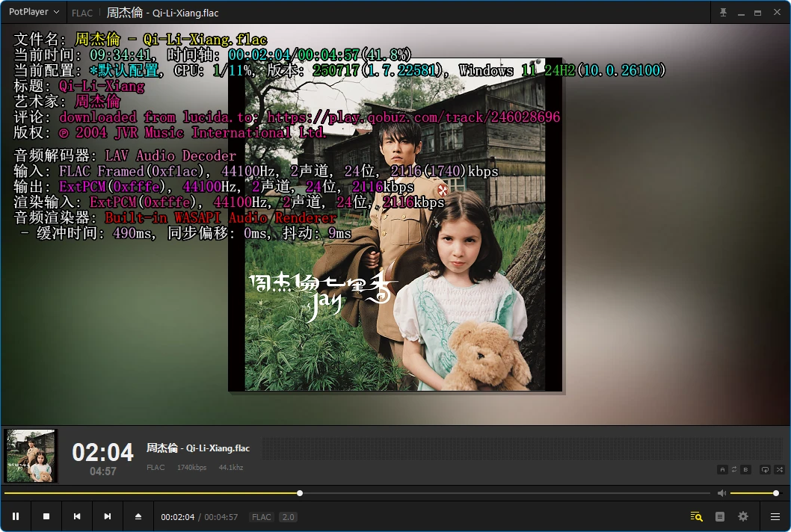Click the FLAC audio codec badge

click(x=262, y=517)
